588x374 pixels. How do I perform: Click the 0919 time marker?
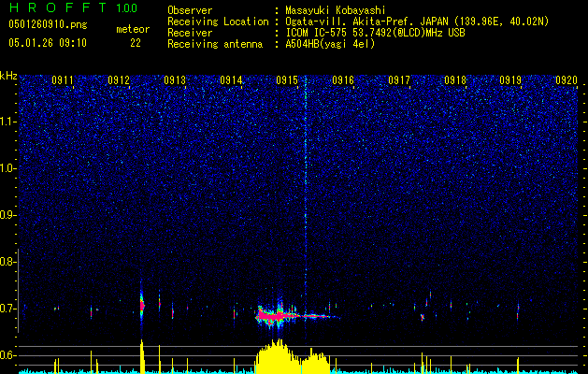tap(510, 80)
